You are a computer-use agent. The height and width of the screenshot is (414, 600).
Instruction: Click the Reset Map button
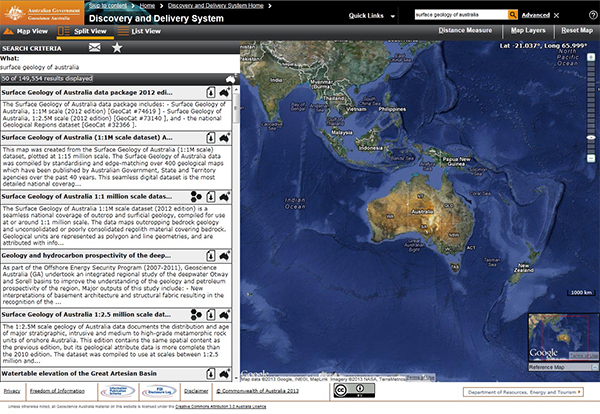coord(573,31)
